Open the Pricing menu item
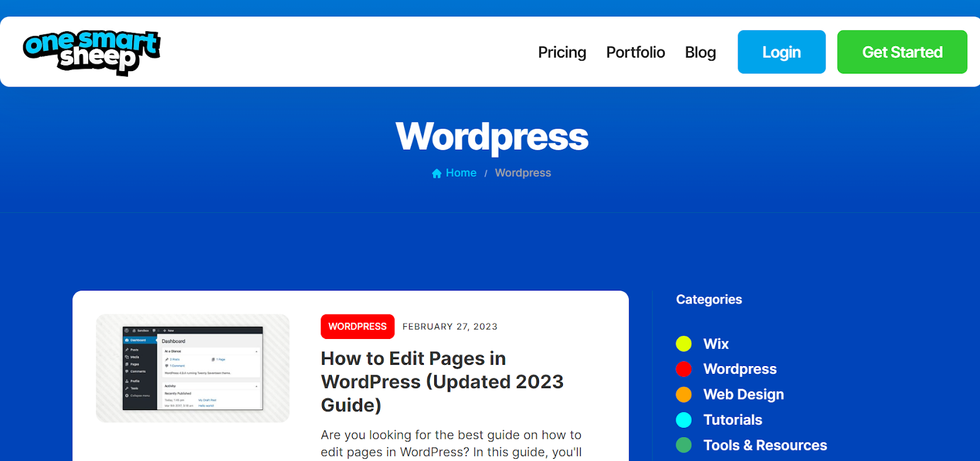The image size is (980, 461). (562, 53)
